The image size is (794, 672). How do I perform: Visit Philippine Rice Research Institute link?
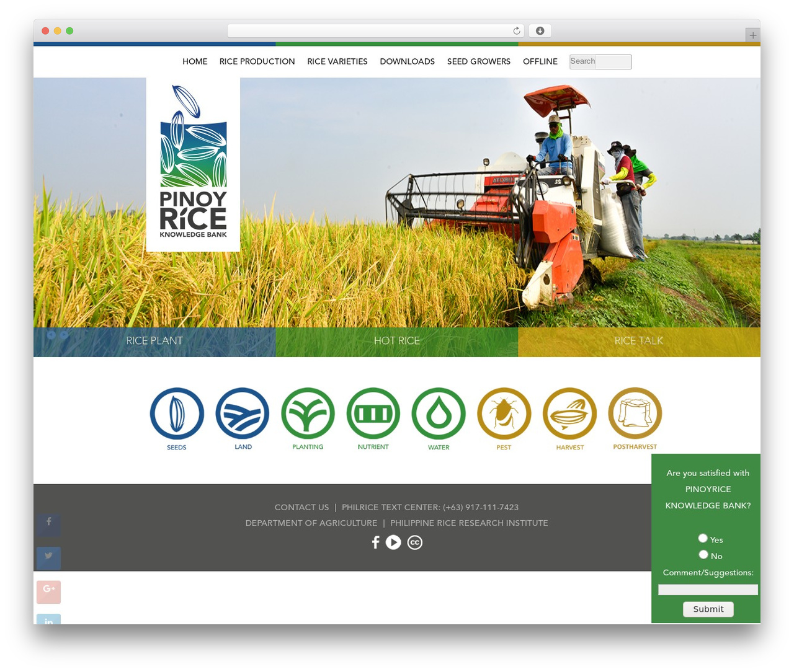469,523
